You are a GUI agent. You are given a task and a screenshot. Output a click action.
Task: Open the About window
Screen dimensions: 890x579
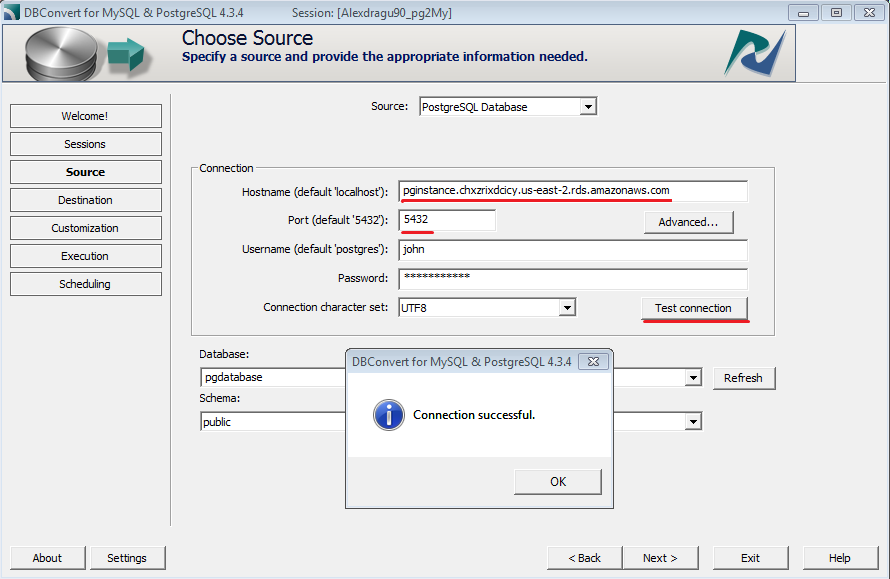tap(48, 558)
